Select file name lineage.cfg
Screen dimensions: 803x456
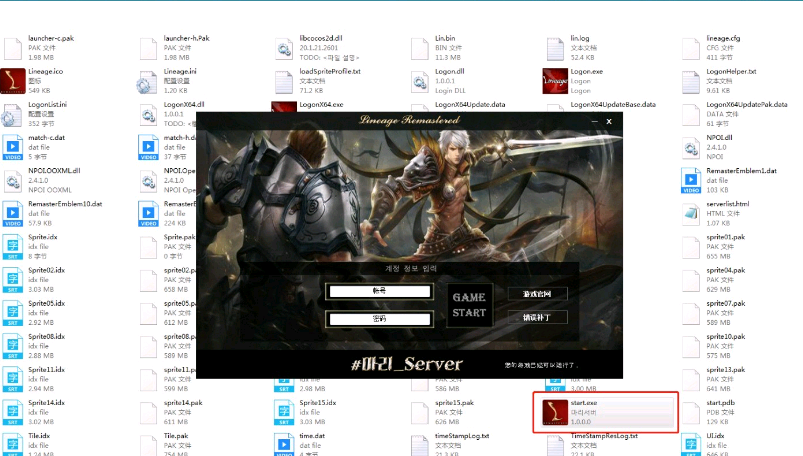723,38
